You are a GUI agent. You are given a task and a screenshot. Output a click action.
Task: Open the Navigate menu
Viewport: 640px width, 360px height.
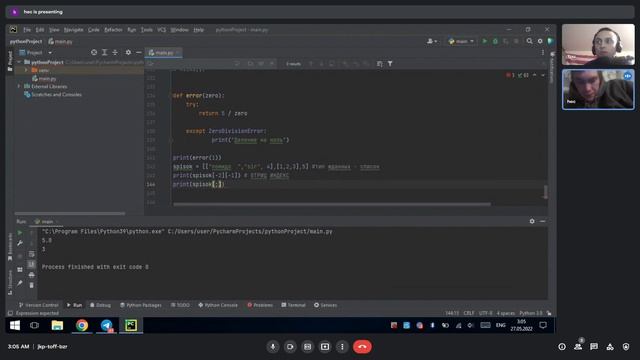coord(73,30)
